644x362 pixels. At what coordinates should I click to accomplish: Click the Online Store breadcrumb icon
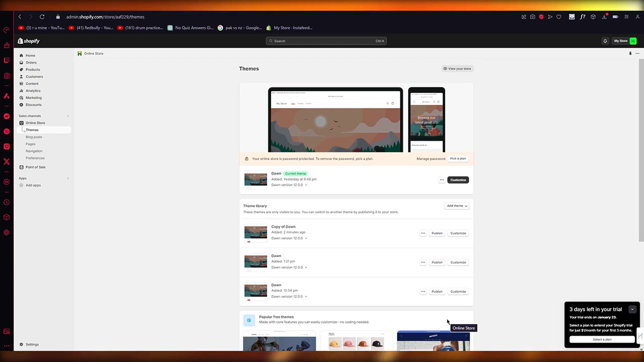(x=79, y=54)
